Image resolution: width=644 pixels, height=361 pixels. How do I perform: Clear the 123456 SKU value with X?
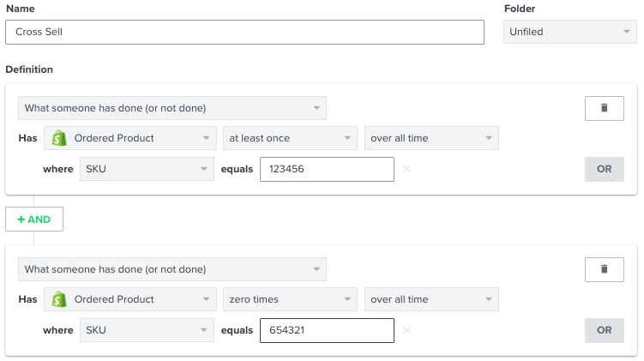[406, 169]
